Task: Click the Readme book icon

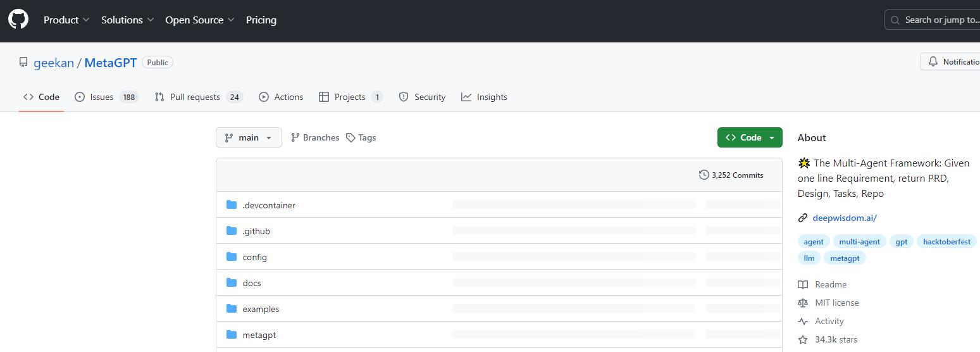Action: (803, 284)
